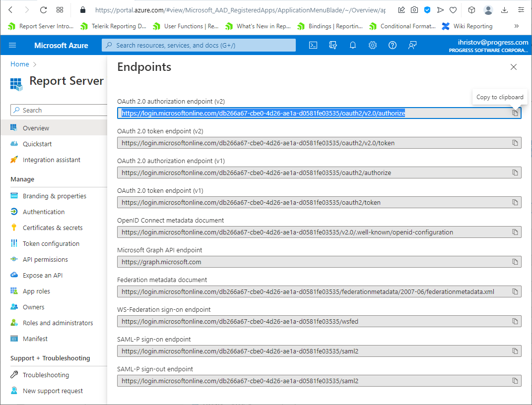532x405 pixels.
Task: Open the Directories and subscriptions filter
Action: (333, 45)
